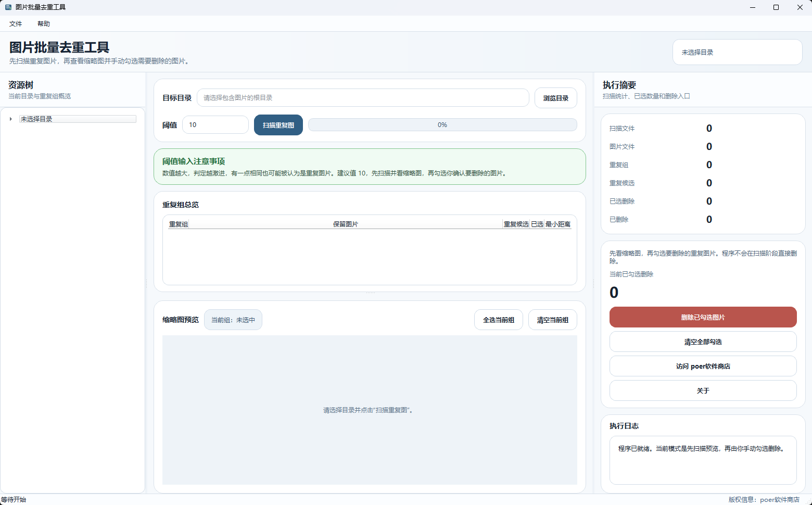Click the 重复组 column header
Viewport: 812px width, 505px height.
pos(178,224)
